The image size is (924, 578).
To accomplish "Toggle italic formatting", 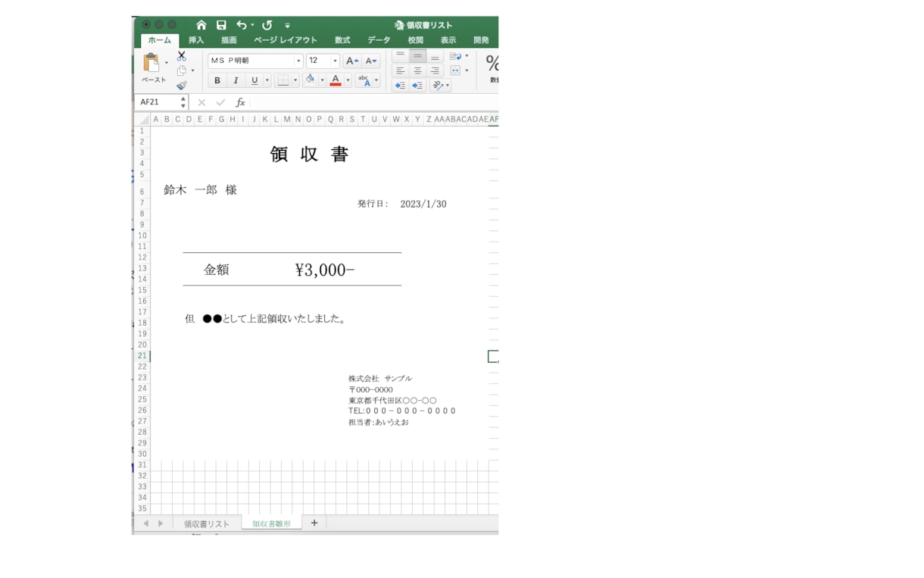I will 236,80.
